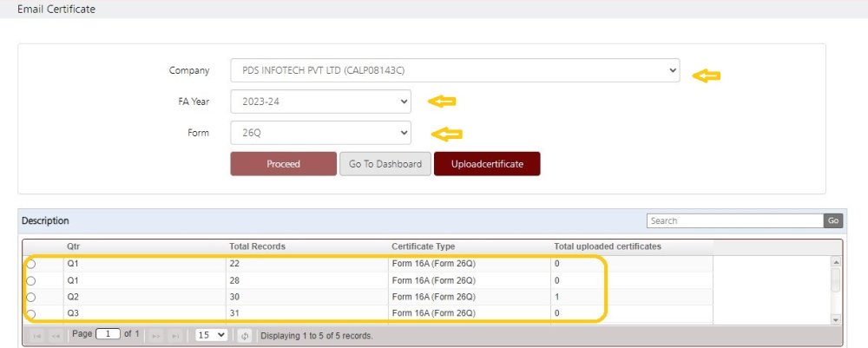Open the FA Year dropdown
The image size is (868, 348).
(320, 102)
